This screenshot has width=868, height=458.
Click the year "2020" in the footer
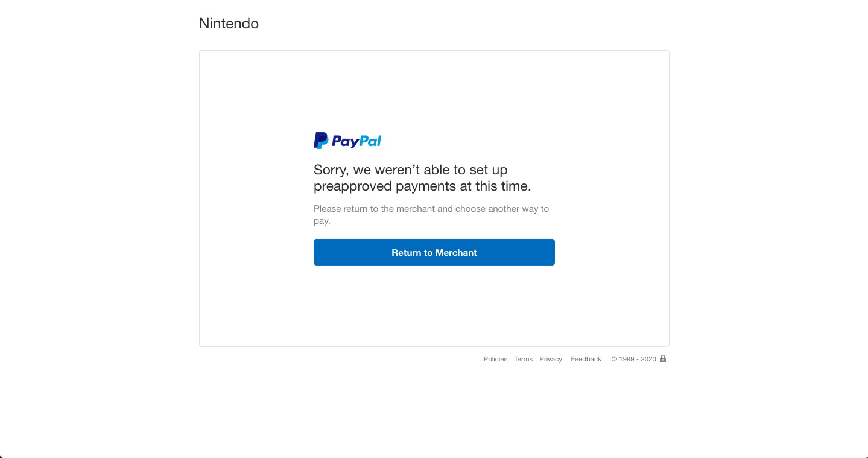click(648, 359)
